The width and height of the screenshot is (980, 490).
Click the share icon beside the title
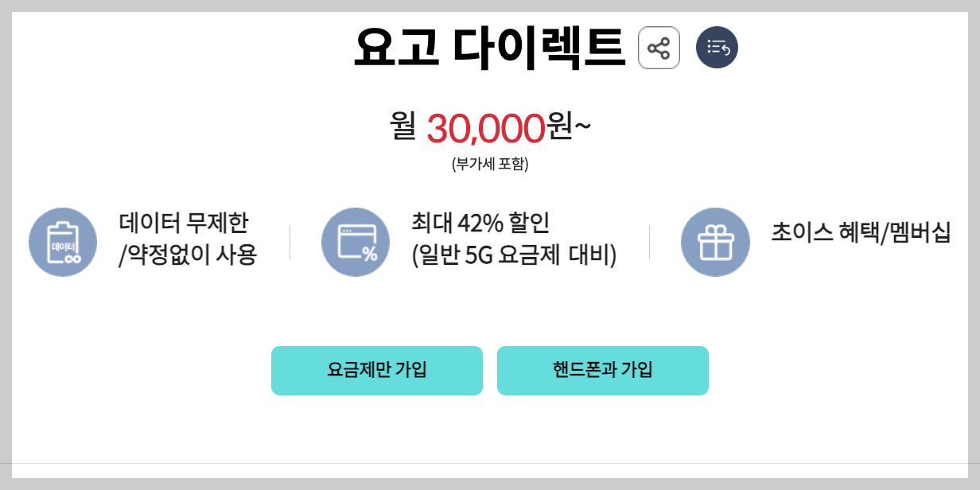(659, 46)
